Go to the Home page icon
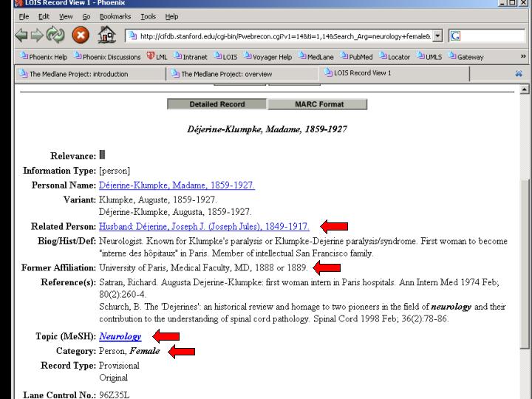The height and width of the screenshot is (399, 532). tap(106, 36)
